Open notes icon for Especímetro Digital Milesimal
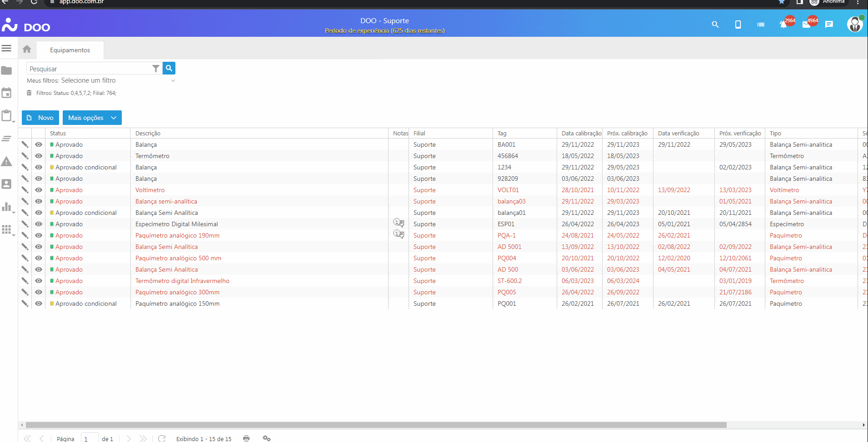 [399, 223]
